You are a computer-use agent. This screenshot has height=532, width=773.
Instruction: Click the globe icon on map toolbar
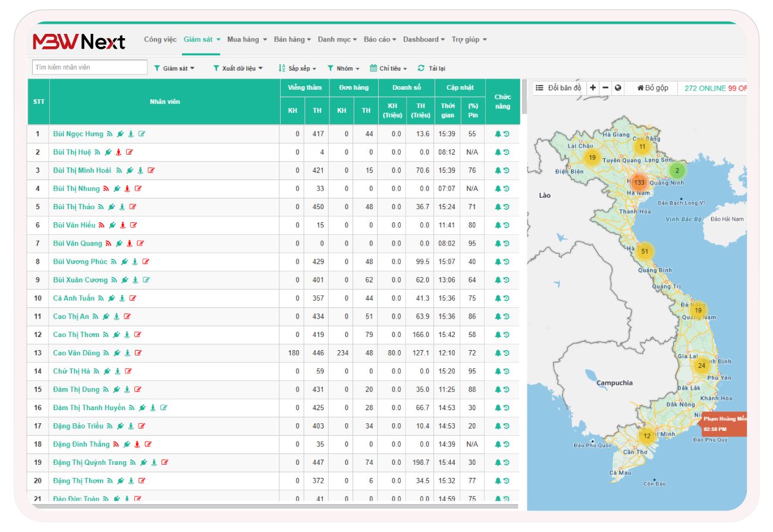618,88
